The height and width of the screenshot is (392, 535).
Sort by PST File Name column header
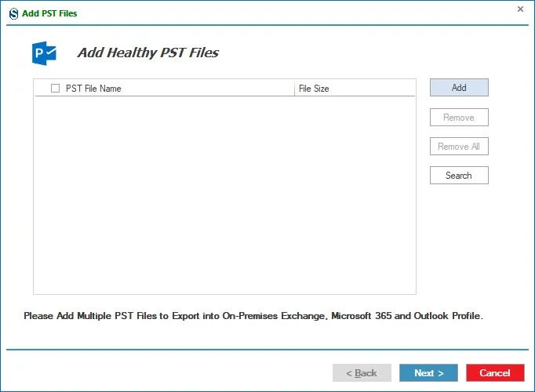pos(93,89)
